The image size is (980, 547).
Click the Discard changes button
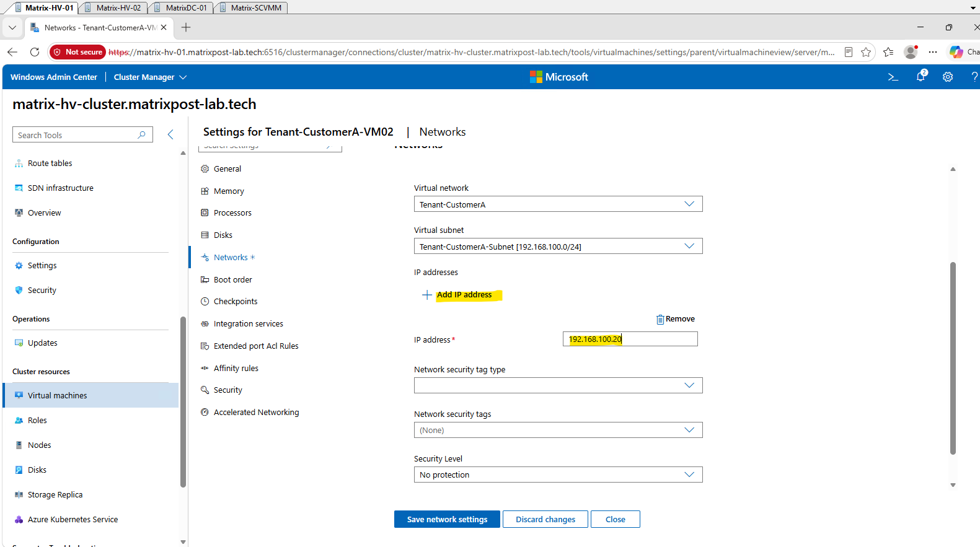545,519
